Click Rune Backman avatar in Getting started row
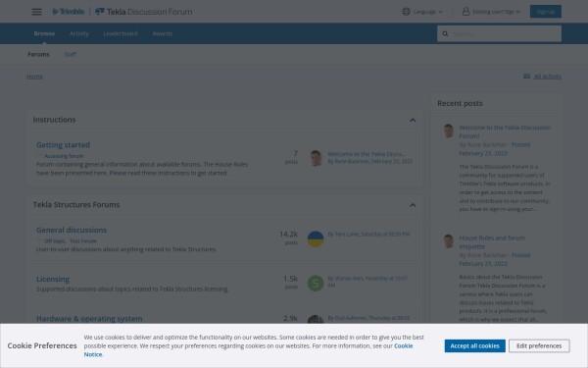 [x=316, y=158]
